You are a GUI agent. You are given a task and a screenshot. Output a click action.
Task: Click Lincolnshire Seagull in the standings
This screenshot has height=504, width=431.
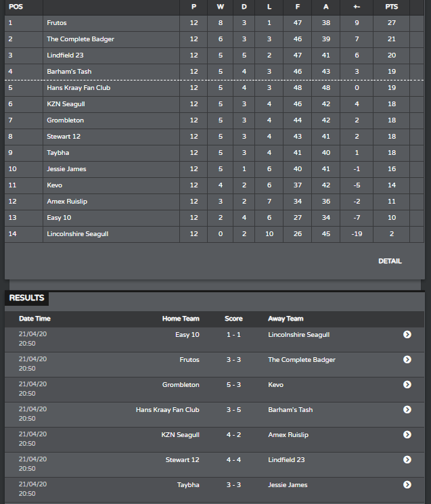click(x=77, y=234)
